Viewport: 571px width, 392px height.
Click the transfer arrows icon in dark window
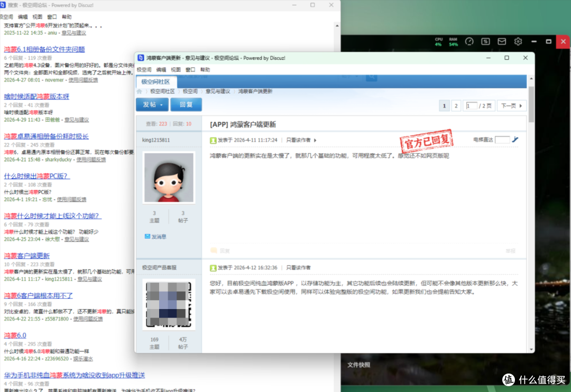point(485,42)
